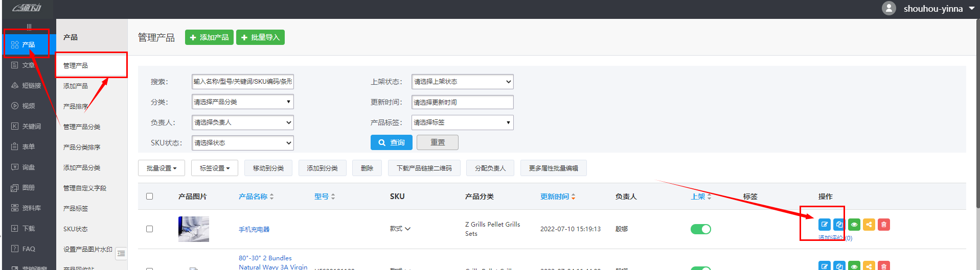Tick the checkbox for the 手机充电器 row
The image size is (980, 270).
click(x=149, y=229)
